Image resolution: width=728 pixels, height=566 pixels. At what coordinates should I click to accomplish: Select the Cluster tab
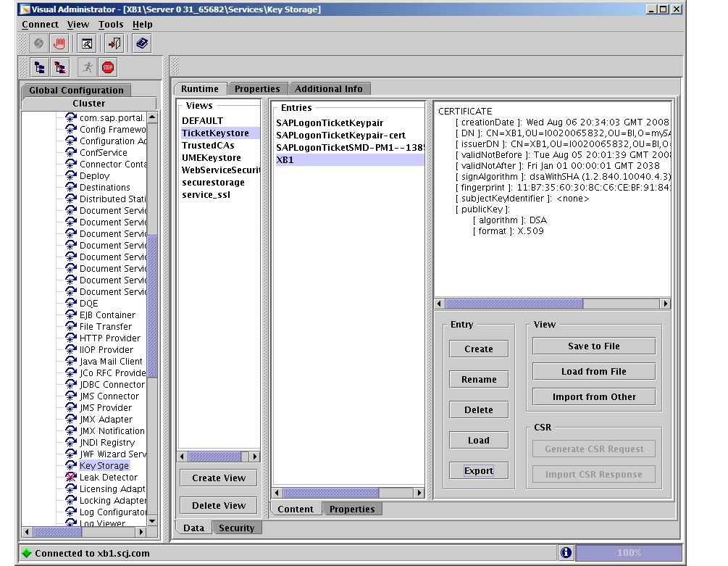point(88,103)
